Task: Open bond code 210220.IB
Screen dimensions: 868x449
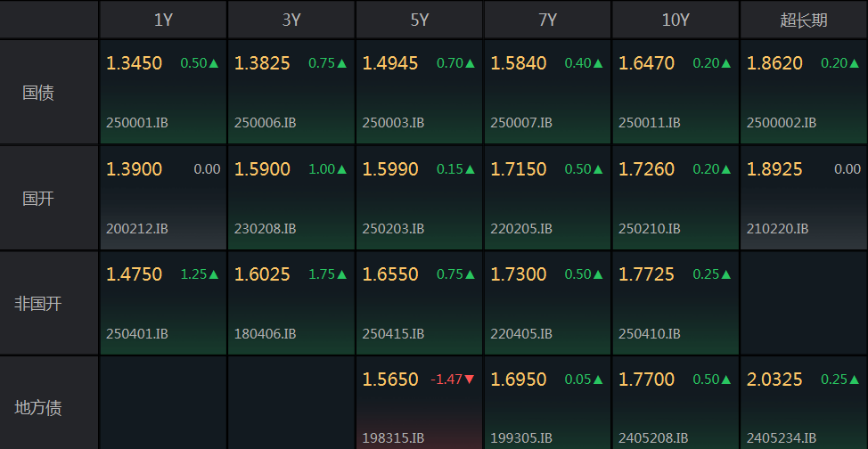Action: pos(777,228)
